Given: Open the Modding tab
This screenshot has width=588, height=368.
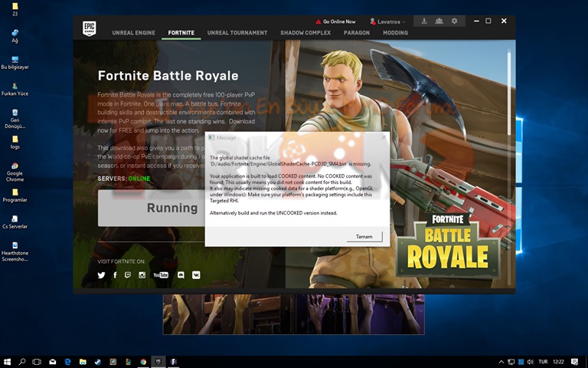Looking at the screenshot, I should pos(395,33).
